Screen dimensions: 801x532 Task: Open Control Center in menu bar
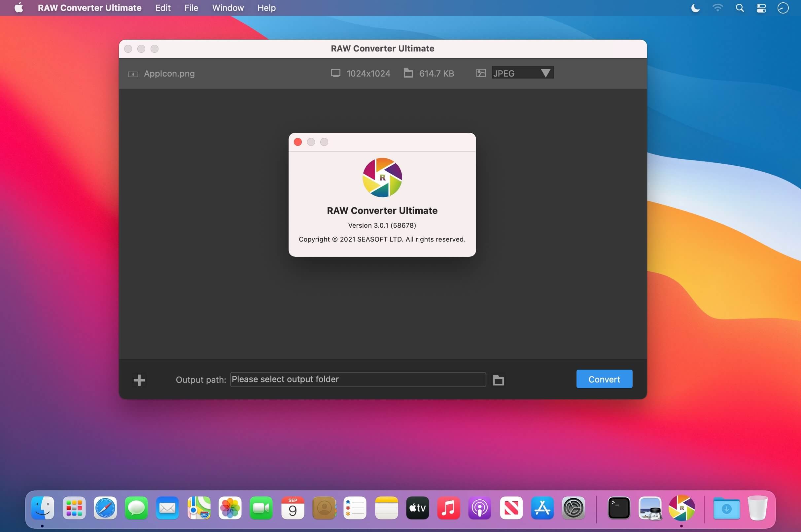[761, 8]
